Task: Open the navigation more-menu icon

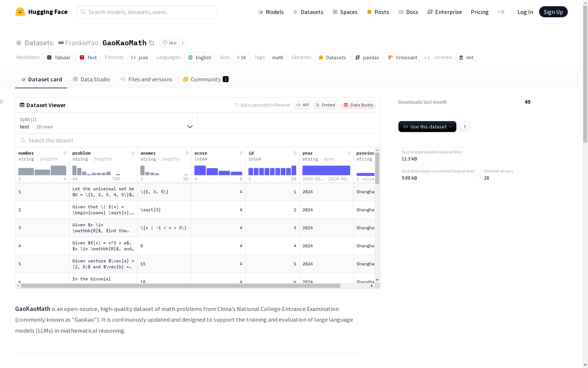Action: pyautogui.click(x=501, y=12)
